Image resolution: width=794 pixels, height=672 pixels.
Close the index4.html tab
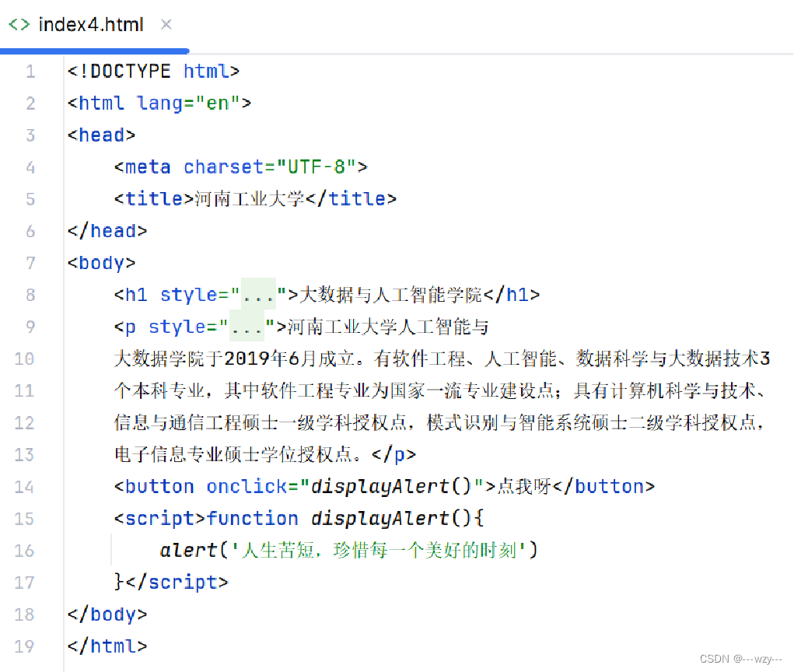click(166, 24)
